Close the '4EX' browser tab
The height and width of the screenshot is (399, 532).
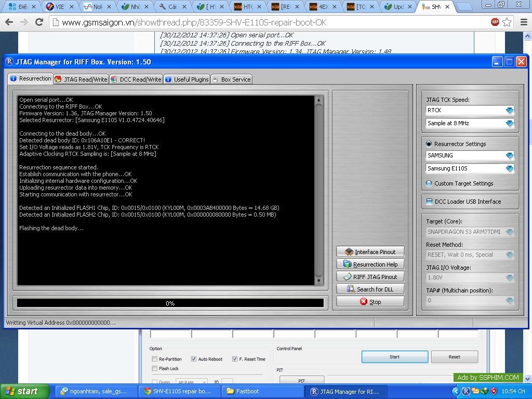point(335,7)
